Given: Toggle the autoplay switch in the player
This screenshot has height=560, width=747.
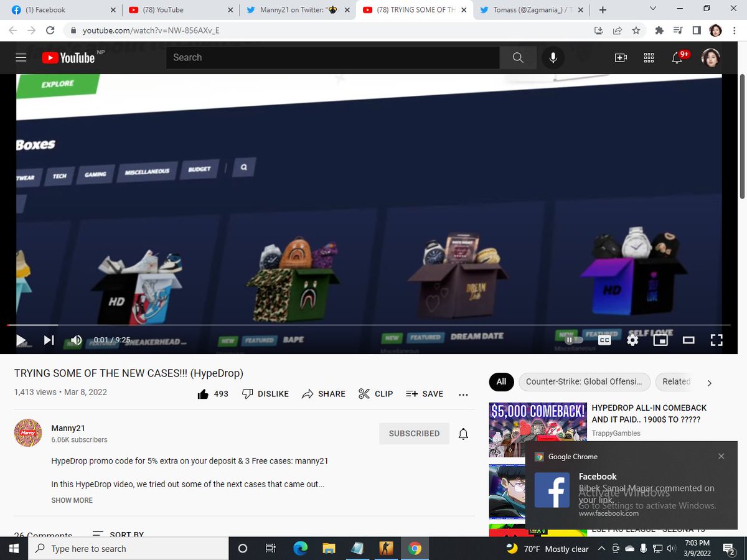Looking at the screenshot, I should tap(573, 340).
